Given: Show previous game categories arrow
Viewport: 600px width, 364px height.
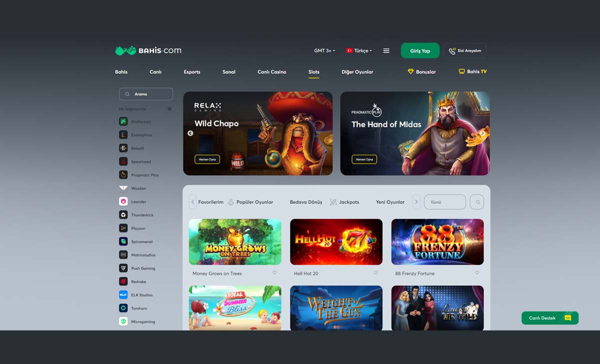Looking at the screenshot, I should (x=192, y=202).
